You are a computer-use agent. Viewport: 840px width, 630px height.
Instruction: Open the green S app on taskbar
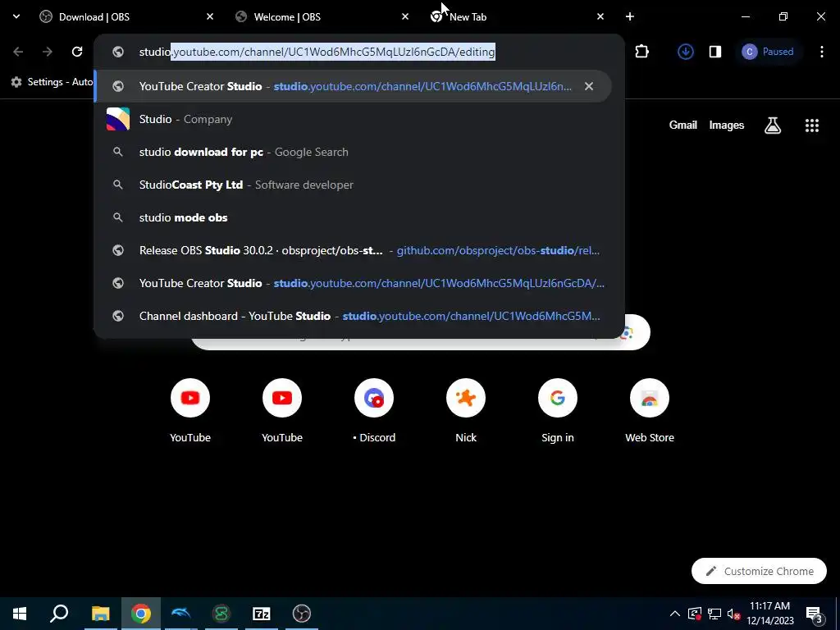point(221,614)
